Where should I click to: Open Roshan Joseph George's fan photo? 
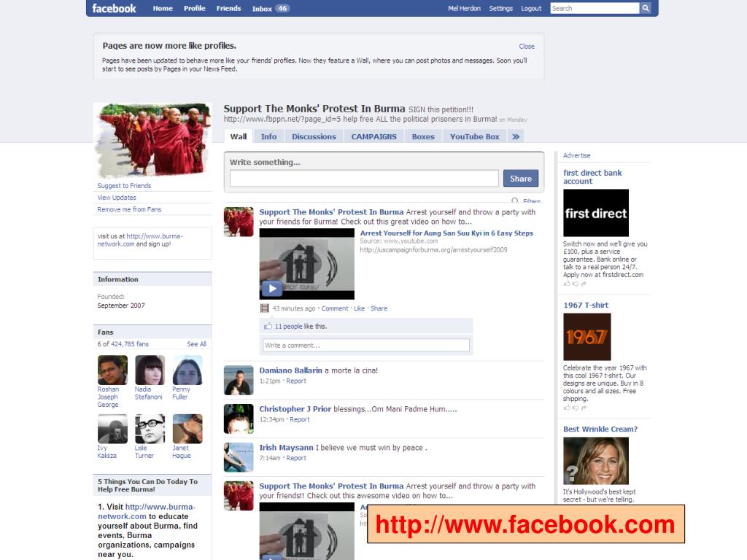pos(112,370)
